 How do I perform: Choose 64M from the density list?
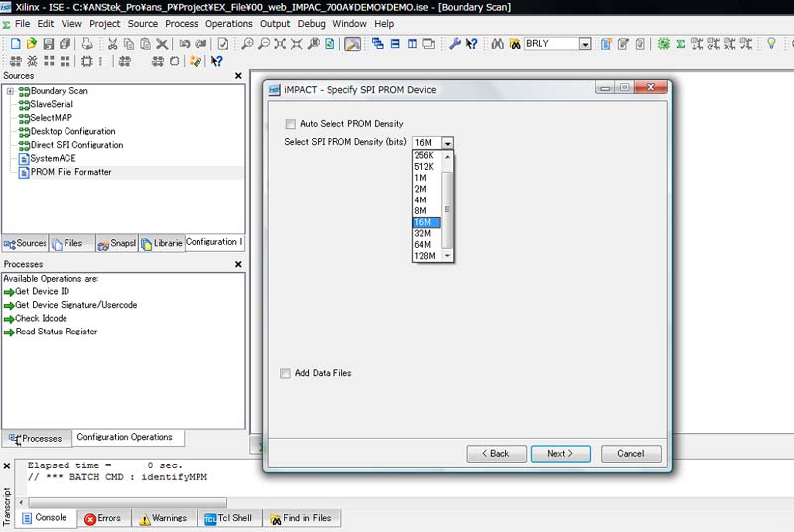(x=427, y=245)
